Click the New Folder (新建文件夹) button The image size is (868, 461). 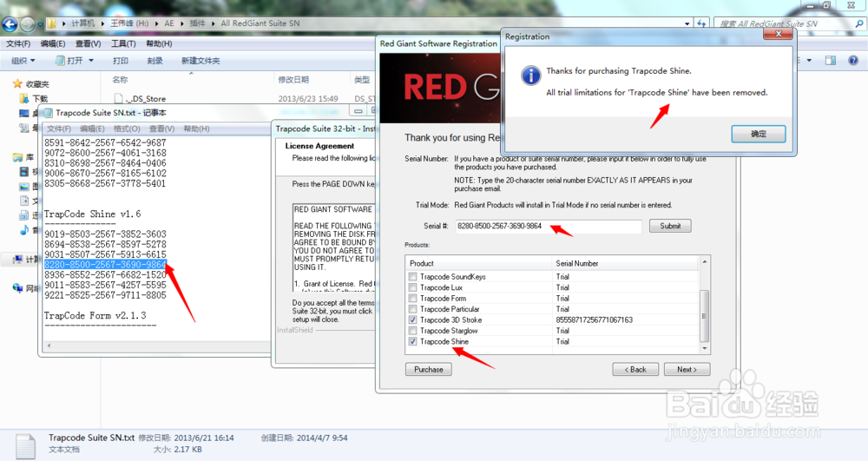point(201,60)
